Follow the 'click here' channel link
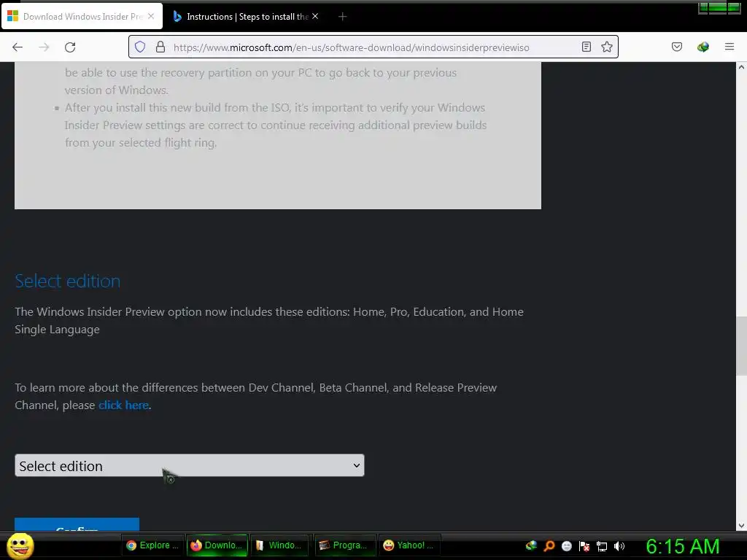This screenshot has height=560, width=747. [124, 405]
